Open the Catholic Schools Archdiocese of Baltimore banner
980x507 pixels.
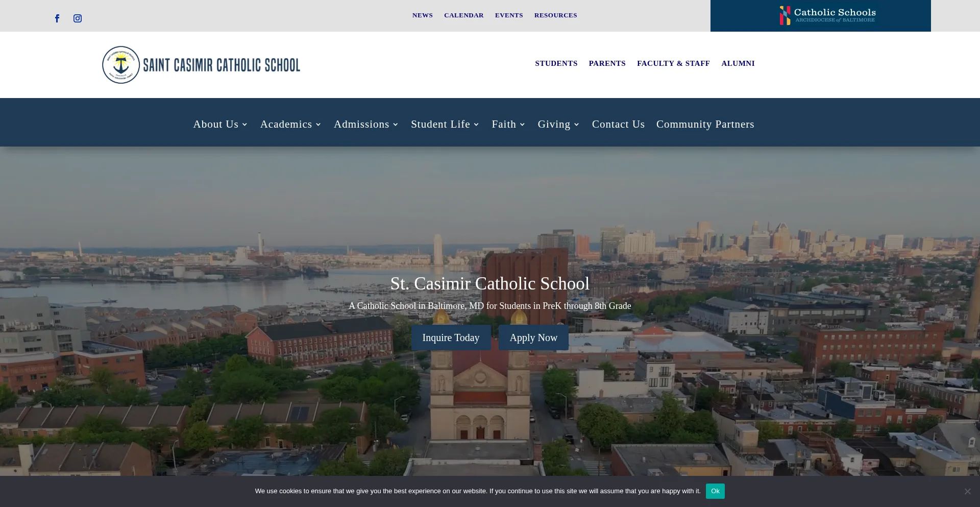827,15
